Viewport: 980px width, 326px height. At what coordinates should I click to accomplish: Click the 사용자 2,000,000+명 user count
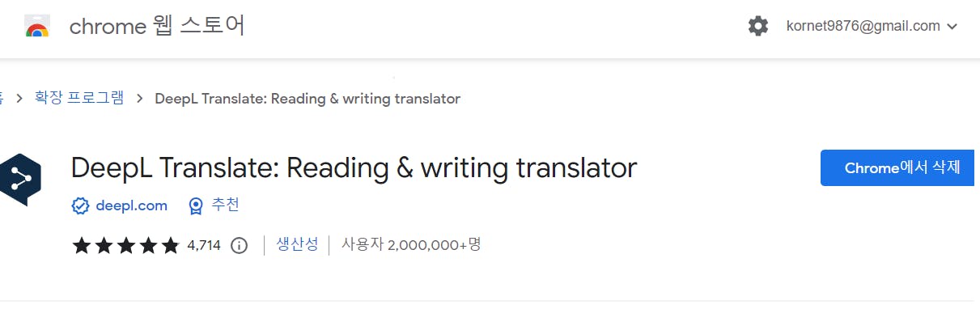click(411, 244)
